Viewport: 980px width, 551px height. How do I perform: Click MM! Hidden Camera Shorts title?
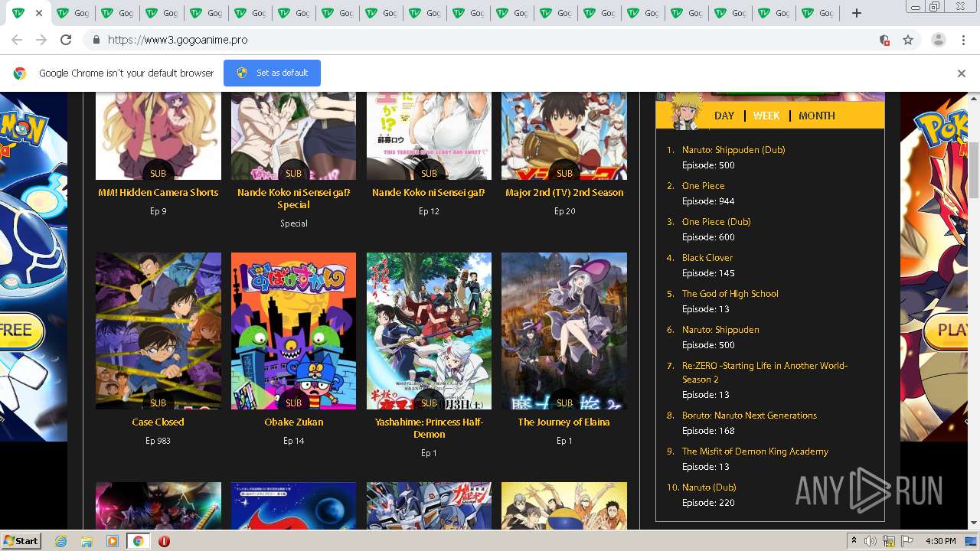(158, 193)
